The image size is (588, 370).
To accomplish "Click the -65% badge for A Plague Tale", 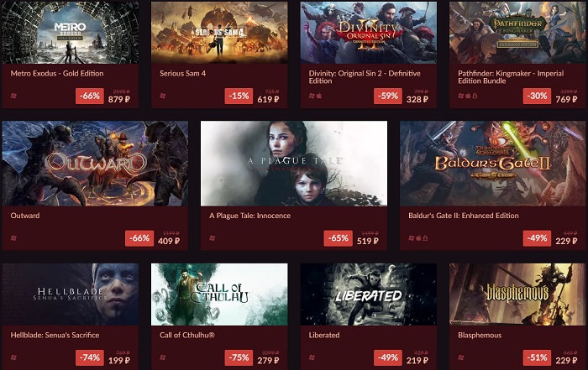I will 339,238.
